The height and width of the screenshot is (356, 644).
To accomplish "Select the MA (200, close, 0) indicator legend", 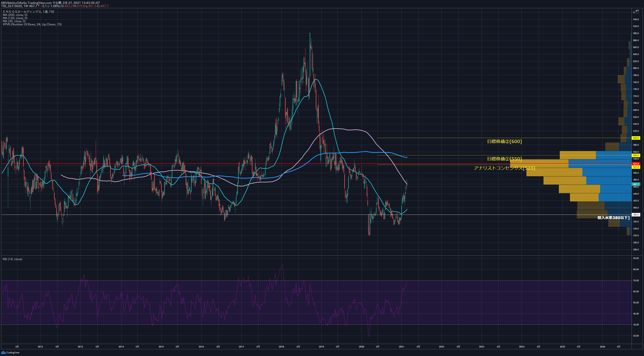I will pyautogui.click(x=15, y=15).
